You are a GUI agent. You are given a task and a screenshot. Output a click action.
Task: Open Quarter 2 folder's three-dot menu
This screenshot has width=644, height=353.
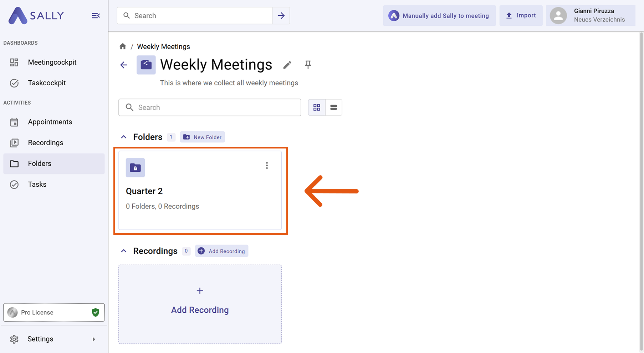pos(267,166)
